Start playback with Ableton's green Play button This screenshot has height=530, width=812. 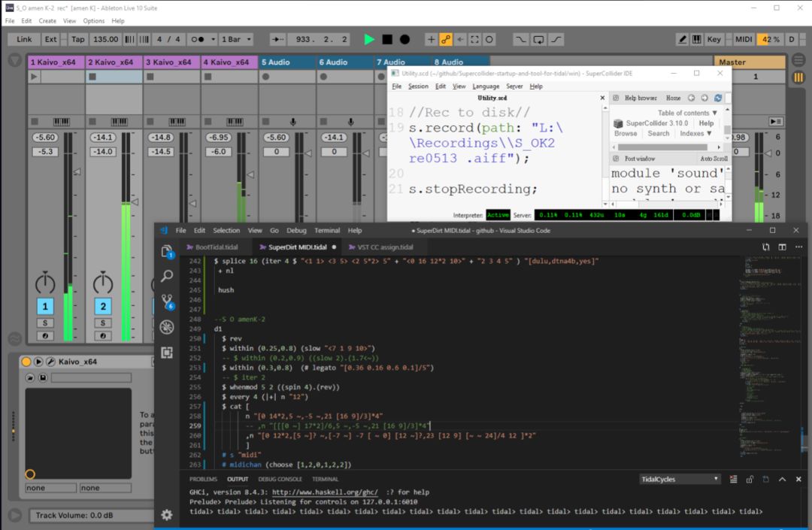[x=368, y=39]
